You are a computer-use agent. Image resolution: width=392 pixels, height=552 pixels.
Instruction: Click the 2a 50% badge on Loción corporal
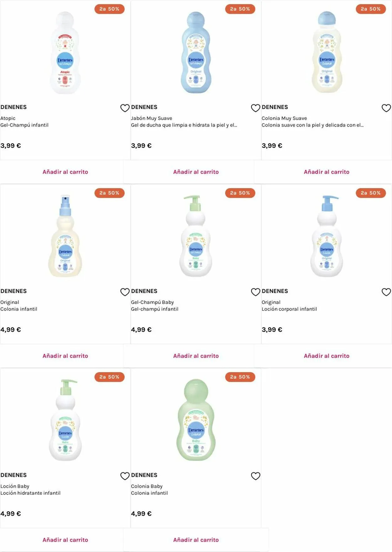tap(370, 193)
